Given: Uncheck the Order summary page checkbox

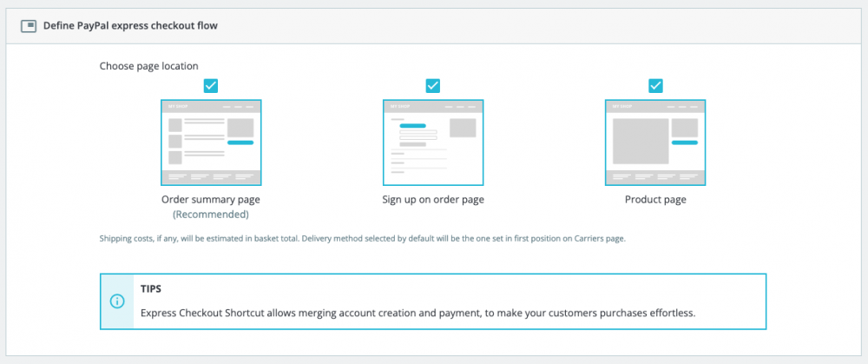Looking at the screenshot, I should [x=211, y=86].
